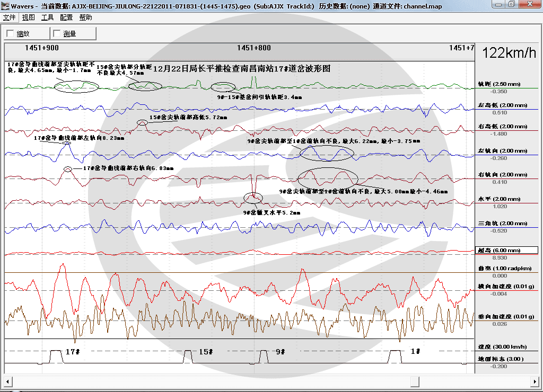
Task: Open the 工具 menu
Action: tap(47, 17)
